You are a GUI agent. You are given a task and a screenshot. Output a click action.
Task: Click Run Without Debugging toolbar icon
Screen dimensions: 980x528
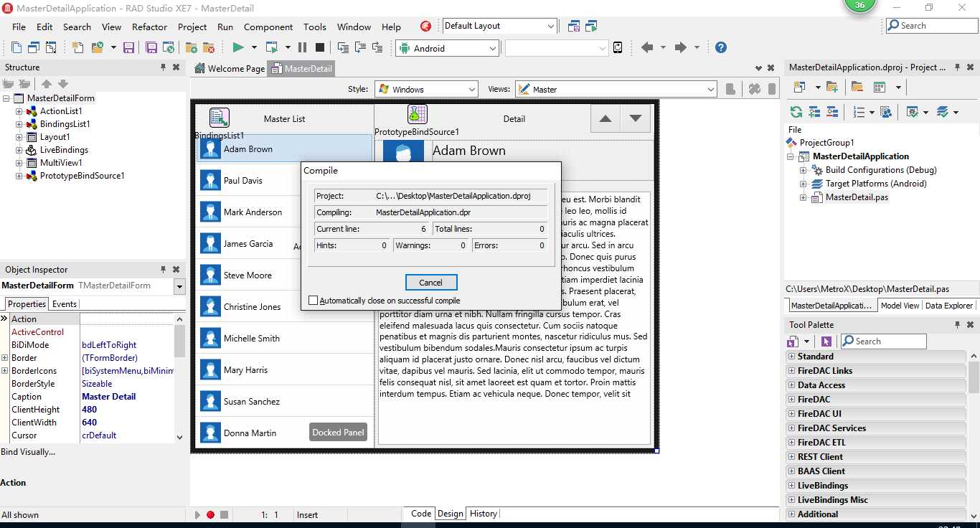coord(272,47)
